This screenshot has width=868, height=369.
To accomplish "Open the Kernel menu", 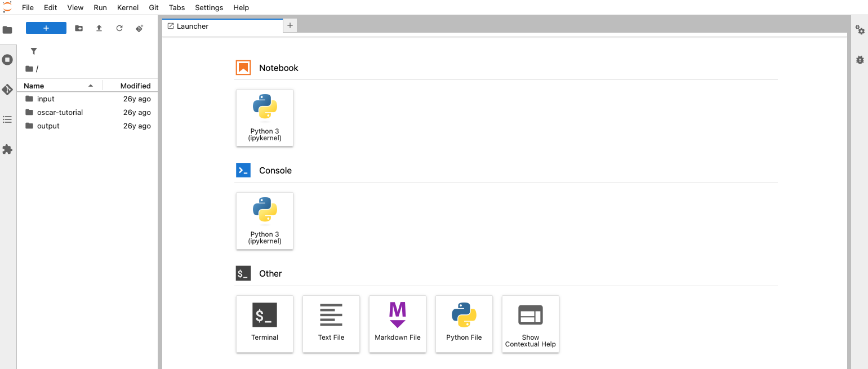I will (127, 7).
